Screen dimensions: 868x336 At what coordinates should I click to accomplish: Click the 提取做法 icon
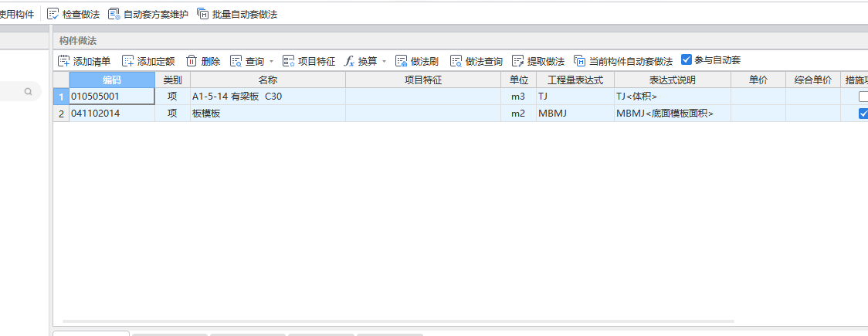point(517,61)
